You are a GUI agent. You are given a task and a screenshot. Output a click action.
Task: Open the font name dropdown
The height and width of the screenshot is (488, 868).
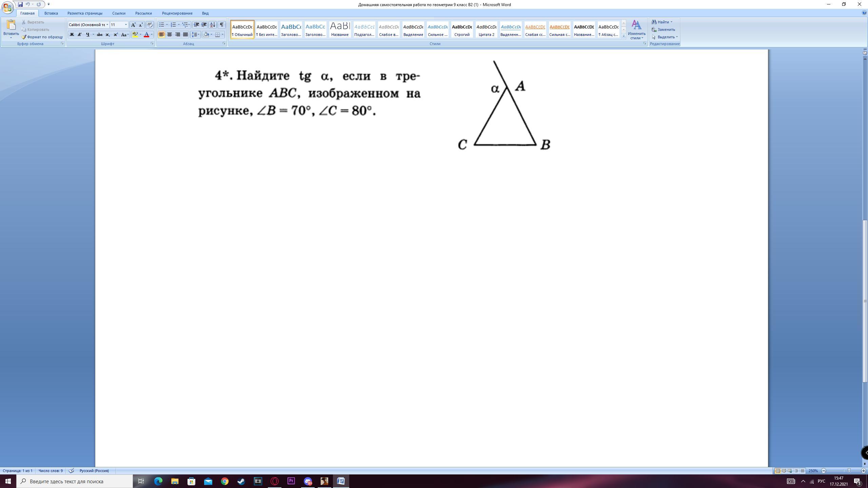(x=107, y=25)
